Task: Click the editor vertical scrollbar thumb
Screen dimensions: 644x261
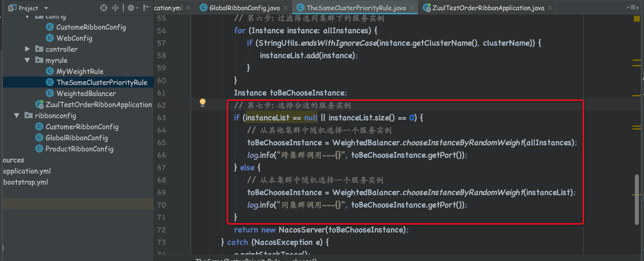Action: [x=637, y=200]
